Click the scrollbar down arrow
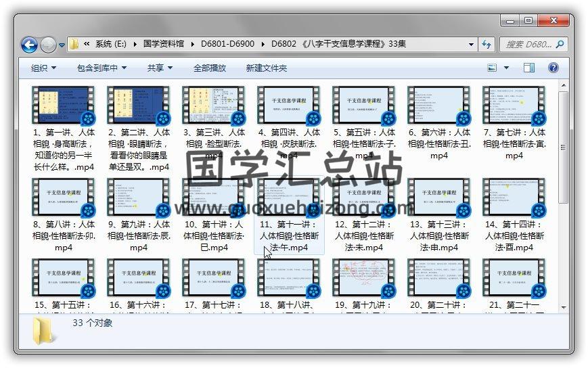The image size is (588, 368). (x=563, y=308)
